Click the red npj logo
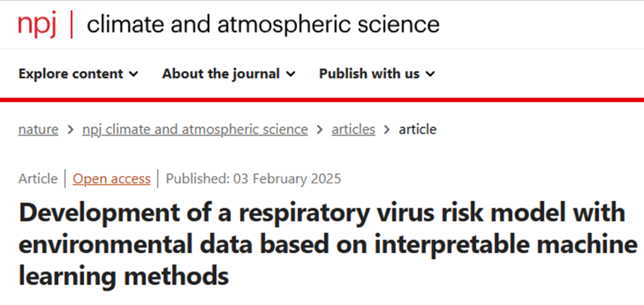The height and width of the screenshot is (305, 644). (37, 25)
